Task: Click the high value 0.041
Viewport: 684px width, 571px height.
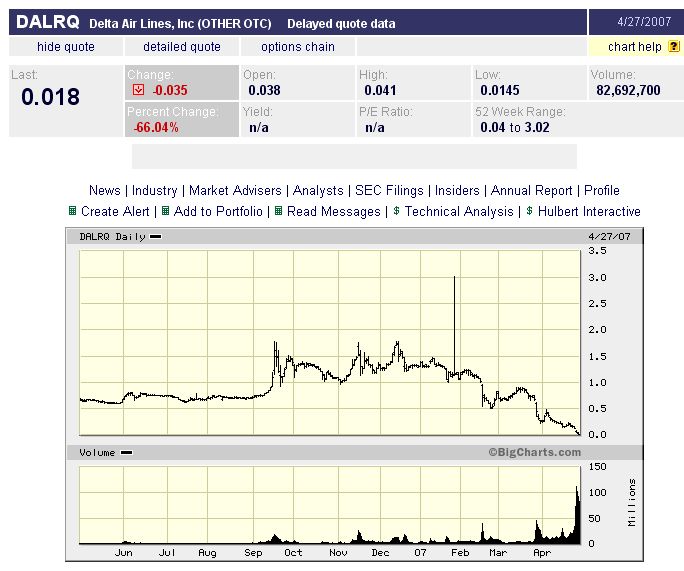Action: click(x=380, y=90)
